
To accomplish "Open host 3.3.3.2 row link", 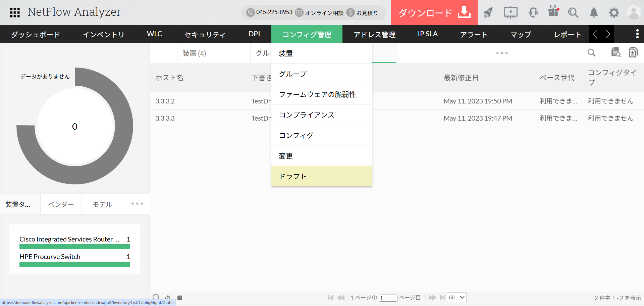I will [x=165, y=101].
